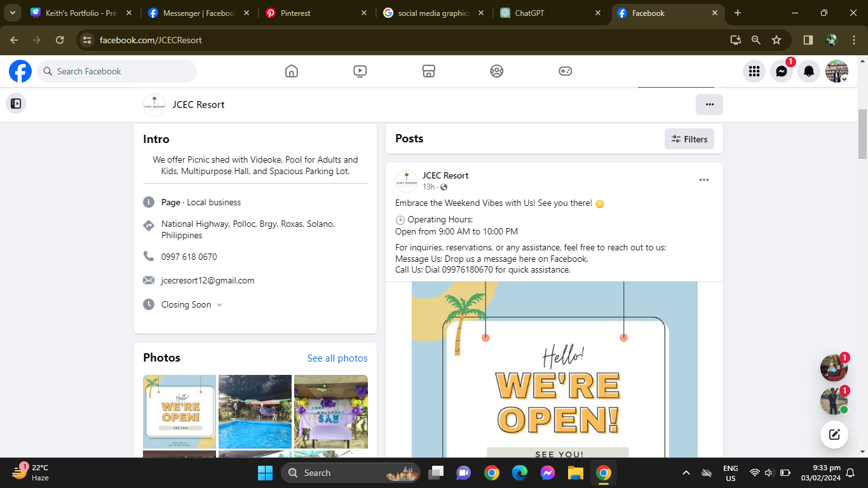Image resolution: width=868 pixels, height=488 pixels.
Task: Switch to the Pinterest browser tab
Action: click(316, 13)
